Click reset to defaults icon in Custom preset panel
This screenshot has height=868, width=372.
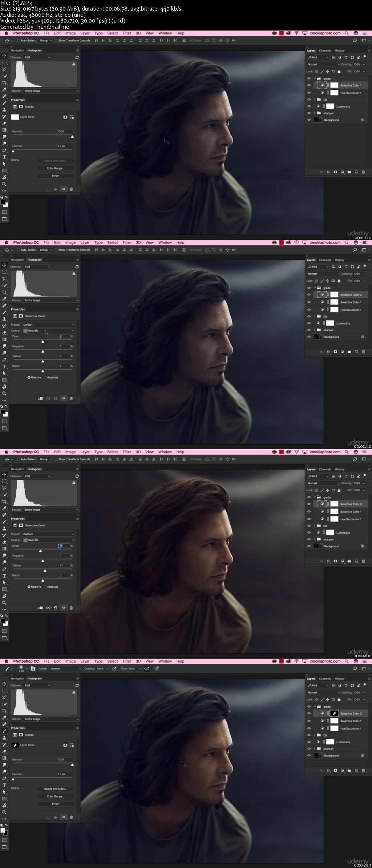[56, 607]
